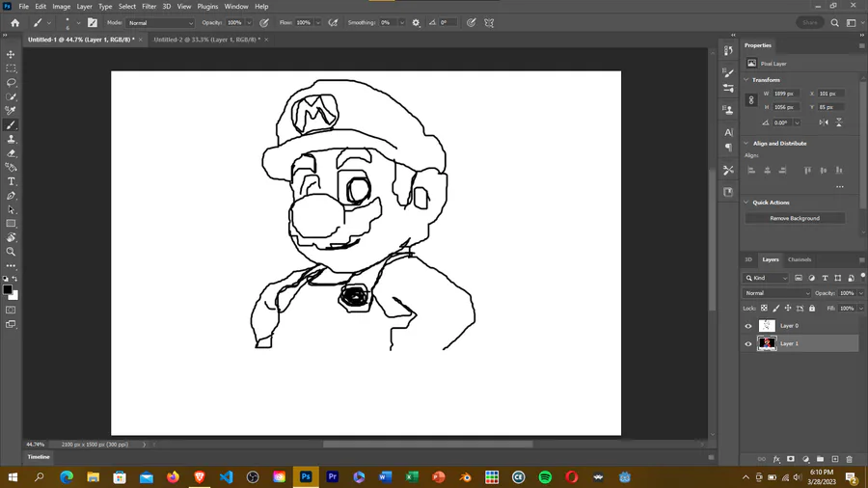Delete layer with trash icon
The height and width of the screenshot is (488, 868).
(849, 459)
